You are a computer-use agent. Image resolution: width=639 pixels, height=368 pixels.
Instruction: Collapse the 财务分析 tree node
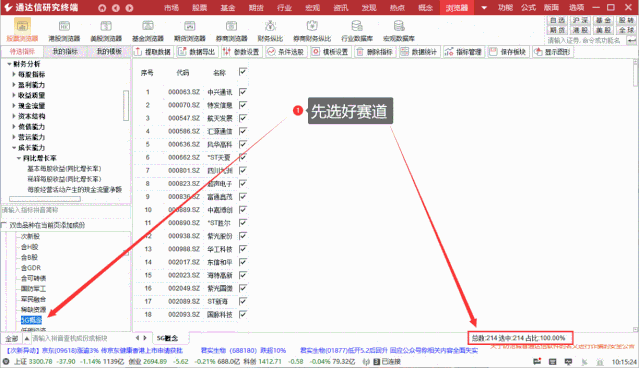(x=9, y=64)
